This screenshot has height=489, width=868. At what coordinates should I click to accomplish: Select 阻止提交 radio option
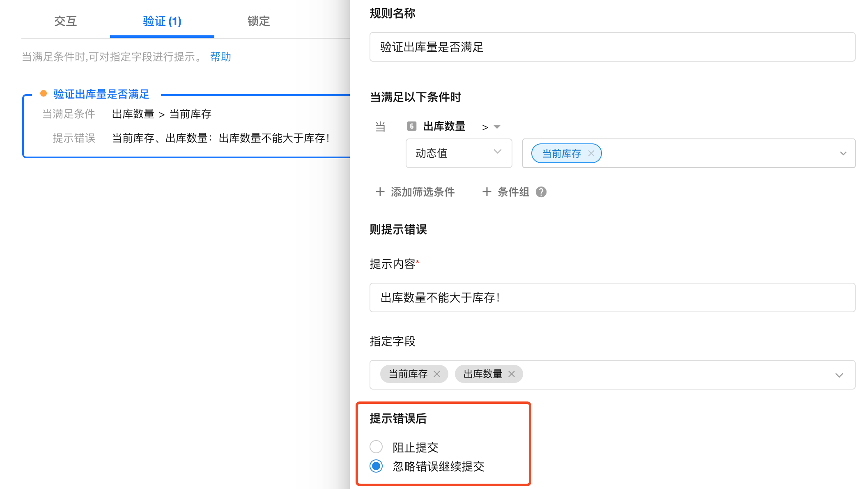(x=376, y=447)
